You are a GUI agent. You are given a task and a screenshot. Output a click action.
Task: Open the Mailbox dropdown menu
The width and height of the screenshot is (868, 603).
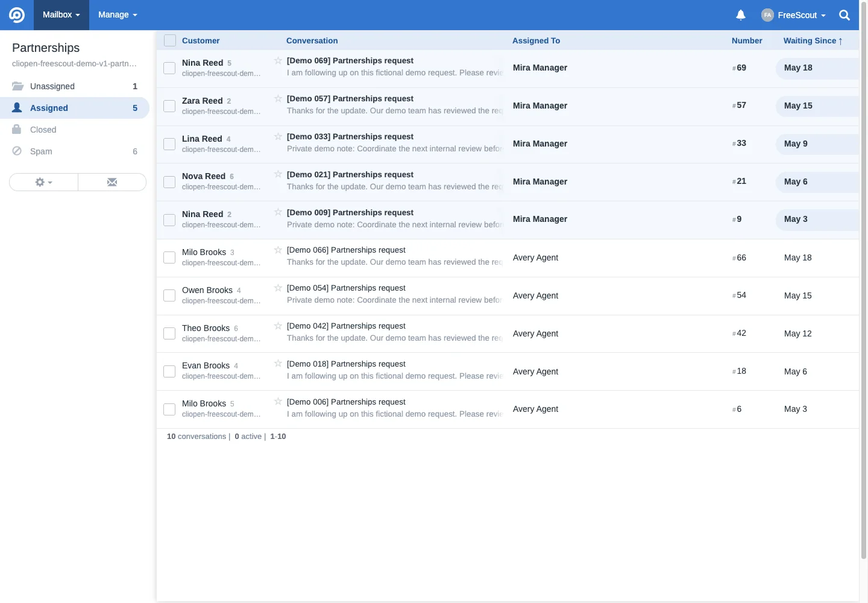coord(61,15)
